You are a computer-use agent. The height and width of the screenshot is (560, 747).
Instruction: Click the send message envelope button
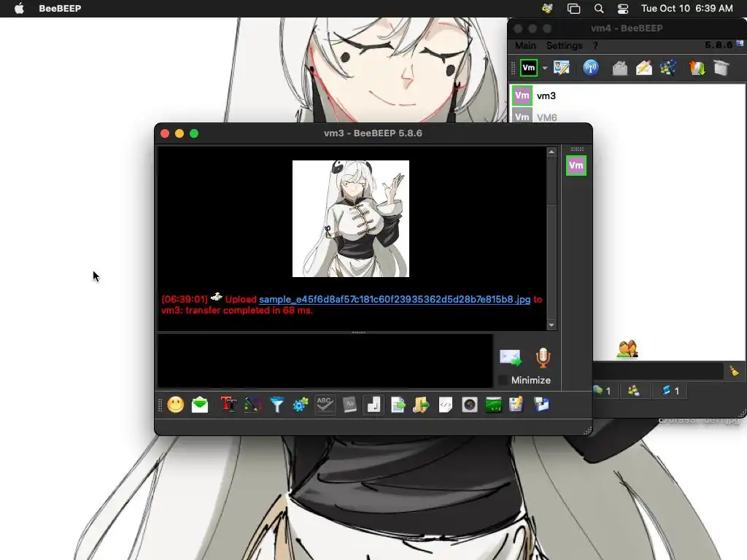511,358
